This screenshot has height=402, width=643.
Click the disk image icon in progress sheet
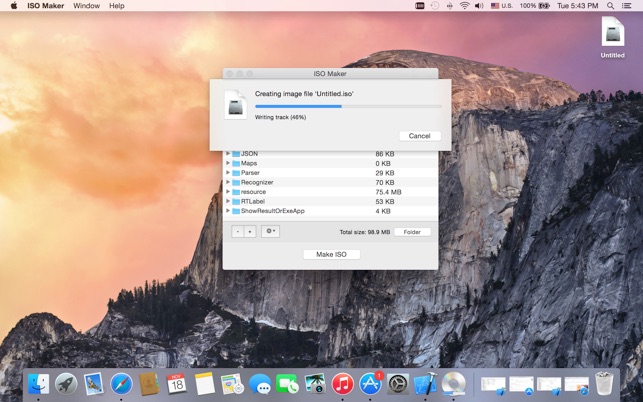click(236, 105)
